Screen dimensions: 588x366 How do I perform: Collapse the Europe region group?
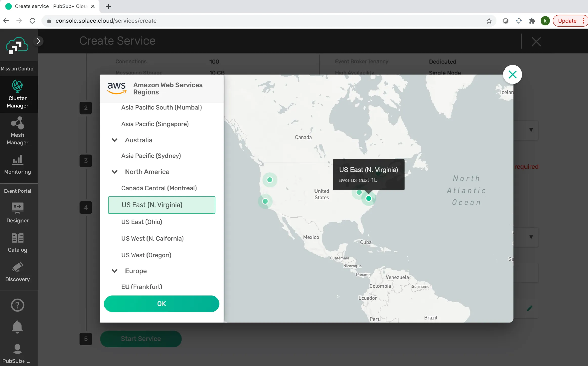point(115,271)
